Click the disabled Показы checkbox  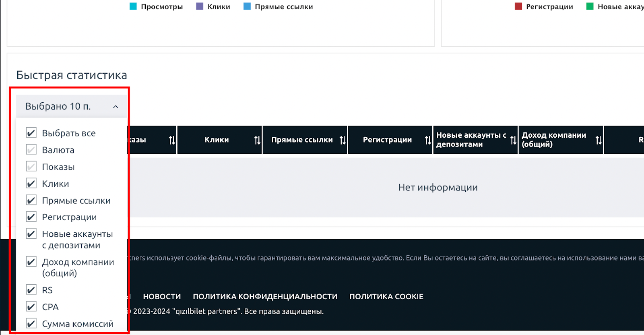point(31,167)
